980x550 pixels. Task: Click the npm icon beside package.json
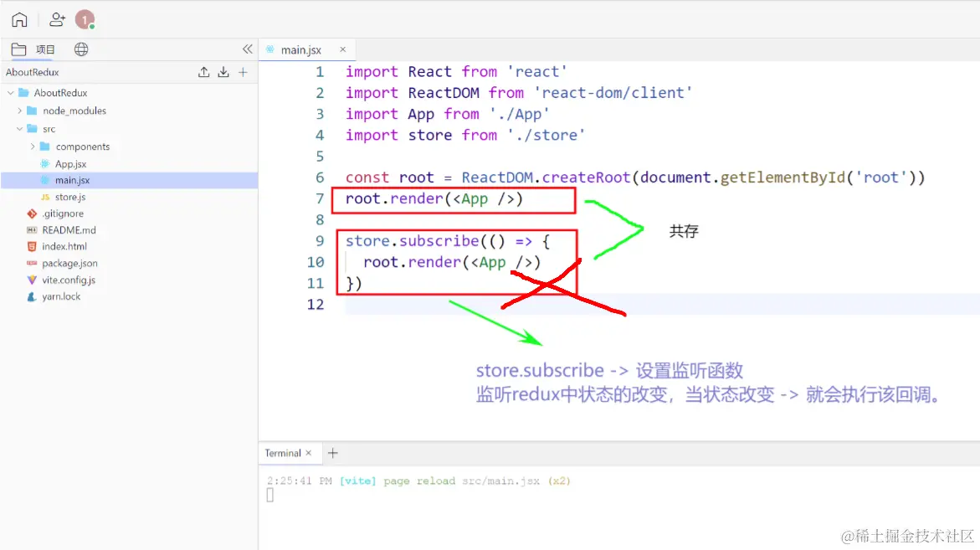(32, 263)
